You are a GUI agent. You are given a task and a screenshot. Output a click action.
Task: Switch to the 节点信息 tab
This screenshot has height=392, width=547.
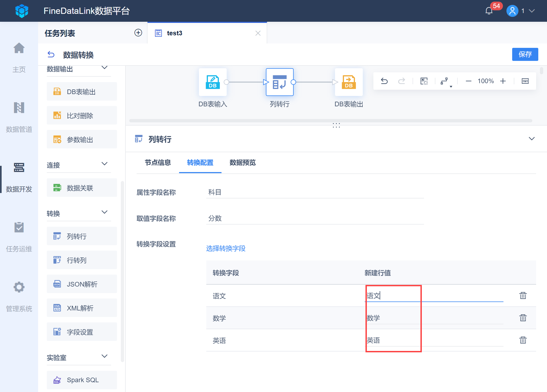[x=158, y=163]
